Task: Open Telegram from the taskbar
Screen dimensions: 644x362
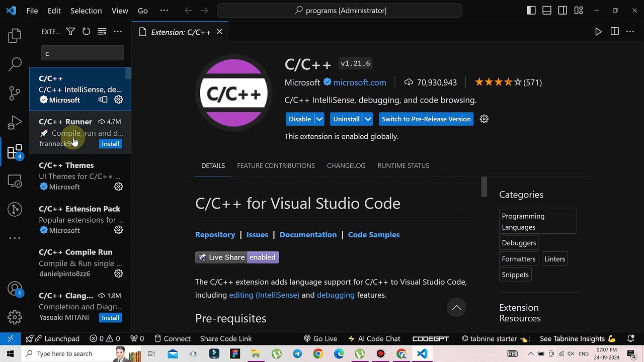Action: [x=297, y=353]
